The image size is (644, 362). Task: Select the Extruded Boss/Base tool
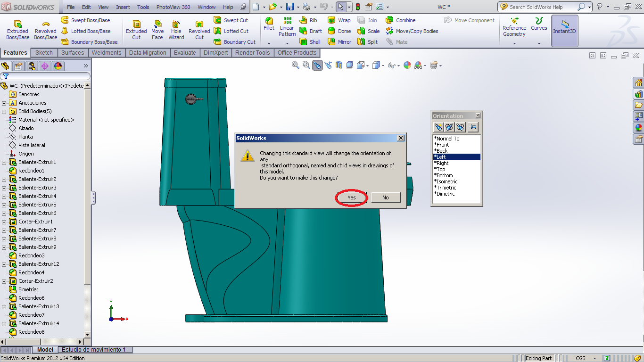(x=17, y=30)
